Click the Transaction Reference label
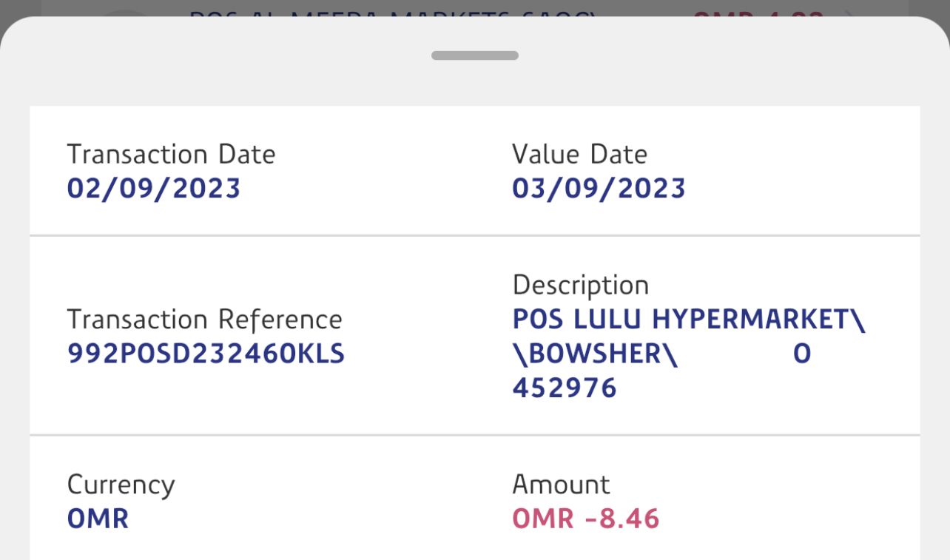The image size is (950, 560). (204, 320)
